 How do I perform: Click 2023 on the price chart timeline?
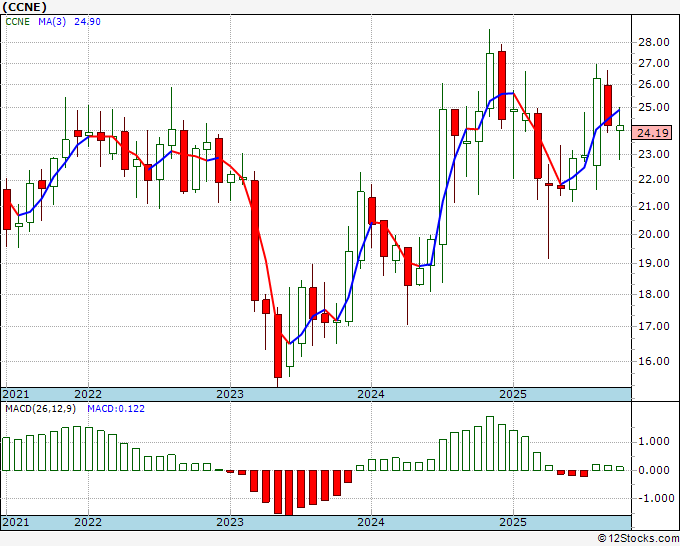click(230, 394)
